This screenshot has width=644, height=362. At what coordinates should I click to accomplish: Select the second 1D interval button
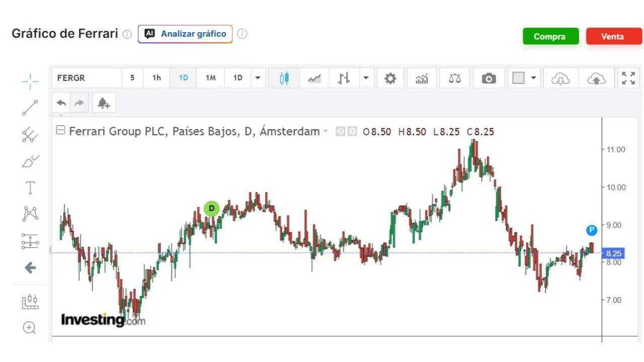237,78
